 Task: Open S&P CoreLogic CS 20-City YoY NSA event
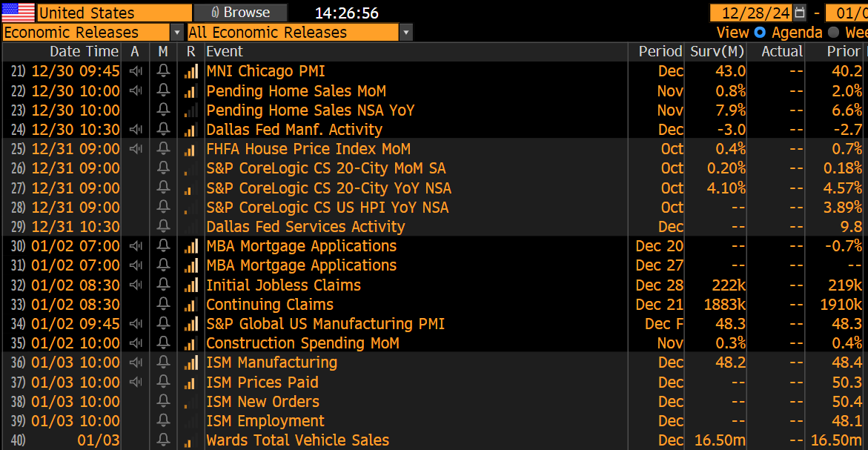pos(329,188)
